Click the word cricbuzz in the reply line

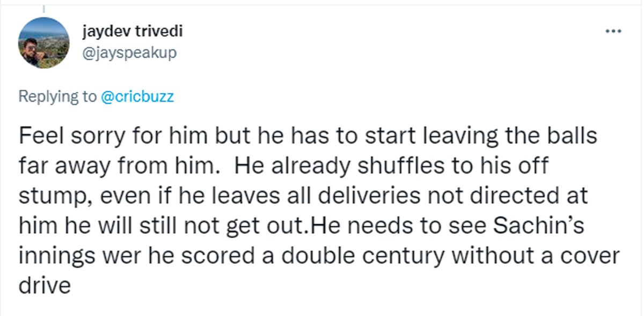click(141, 96)
